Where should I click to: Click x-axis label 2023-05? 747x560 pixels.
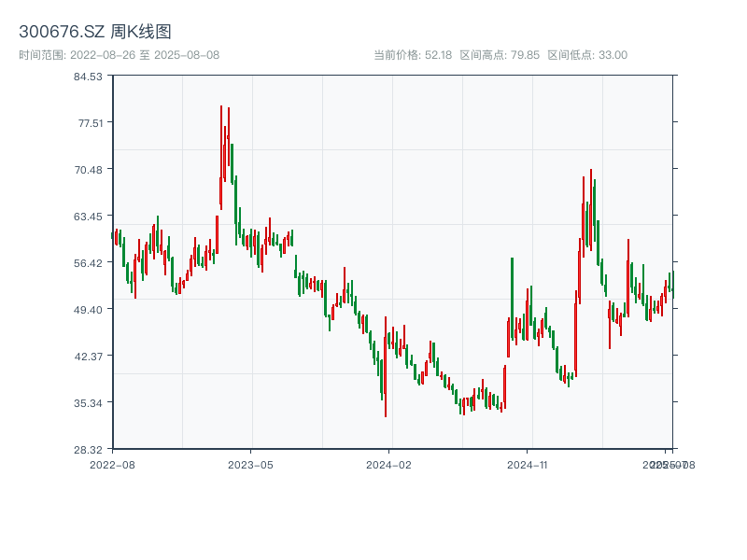[250, 465]
